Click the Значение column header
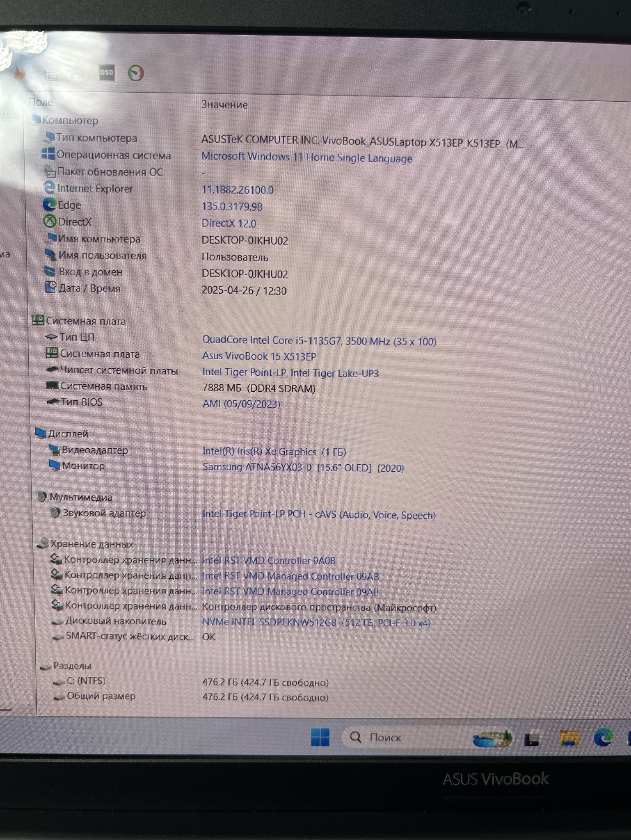The width and height of the screenshot is (631, 840). tap(224, 105)
